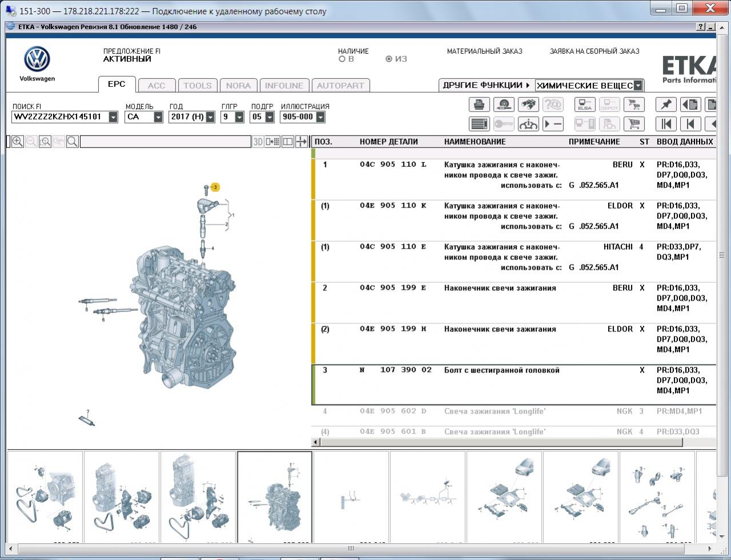The image size is (731, 560).
Task: Select the 'ИЗ' availability radio button
Action: coord(389,59)
